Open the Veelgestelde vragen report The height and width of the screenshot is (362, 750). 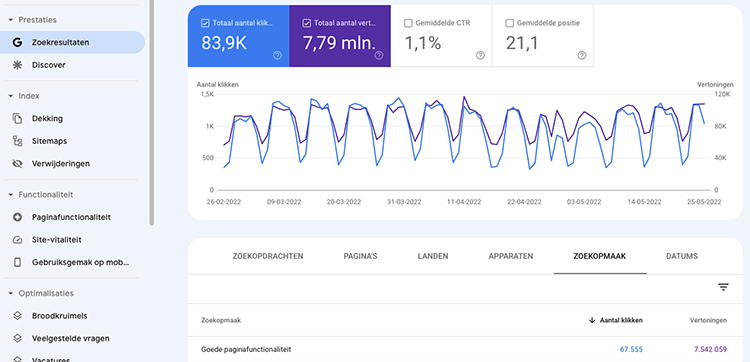point(70,338)
